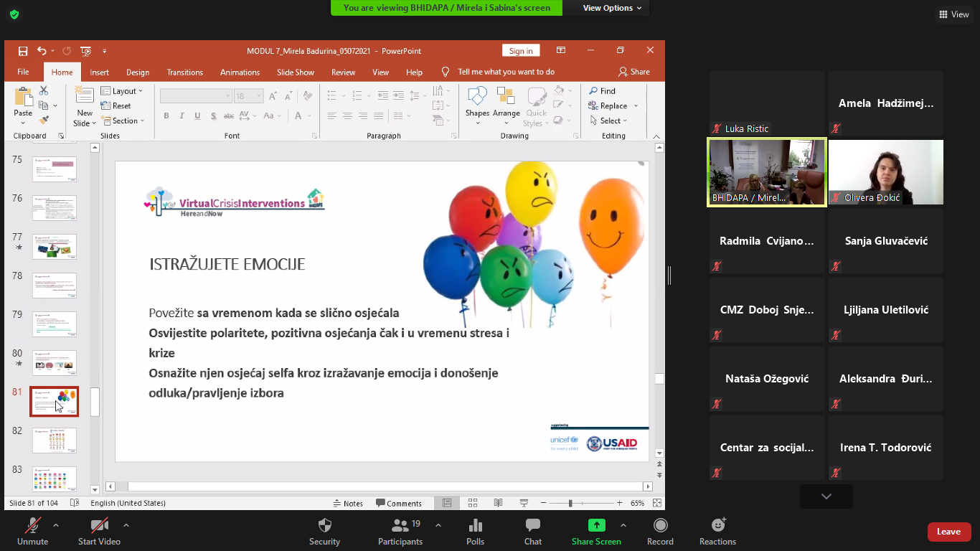Click the Record icon
This screenshot has height=551, width=980.
point(660,525)
